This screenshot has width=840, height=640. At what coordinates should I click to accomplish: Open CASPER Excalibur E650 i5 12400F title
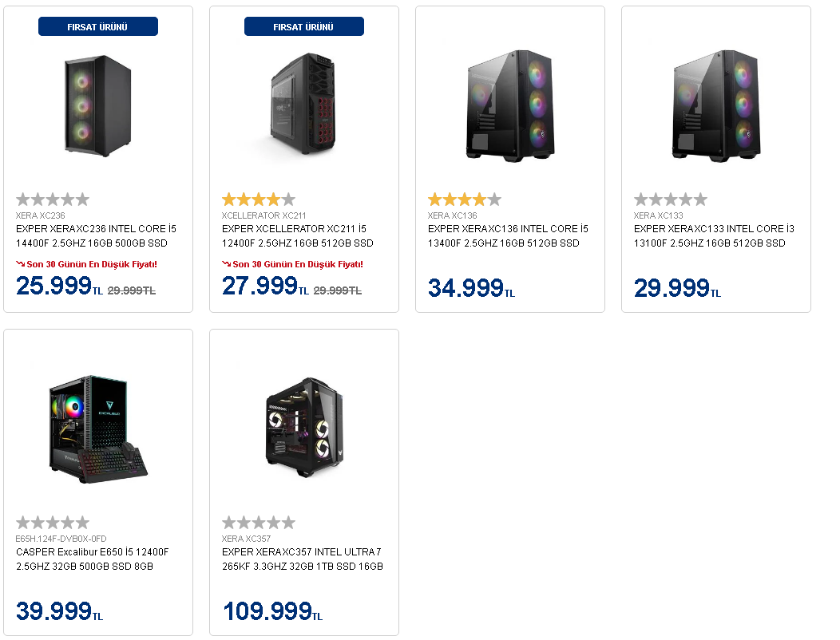coord(93,559)
